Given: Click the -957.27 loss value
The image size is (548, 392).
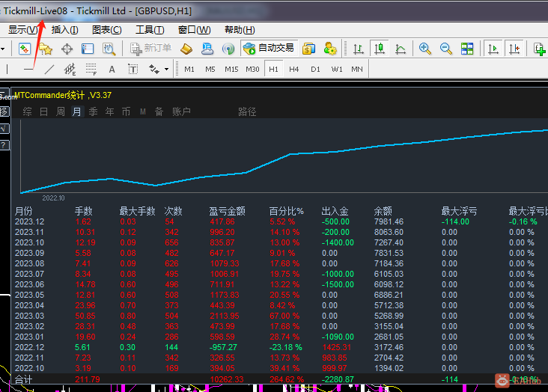Looking at the screenshot, I should pyautogui.click(x=223, y=347).
